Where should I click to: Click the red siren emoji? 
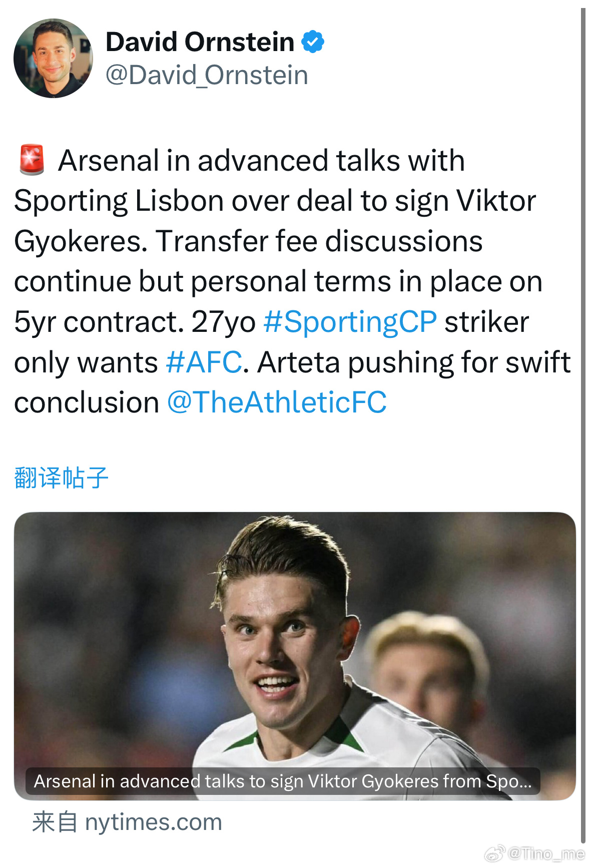click(x=32, y=160)
